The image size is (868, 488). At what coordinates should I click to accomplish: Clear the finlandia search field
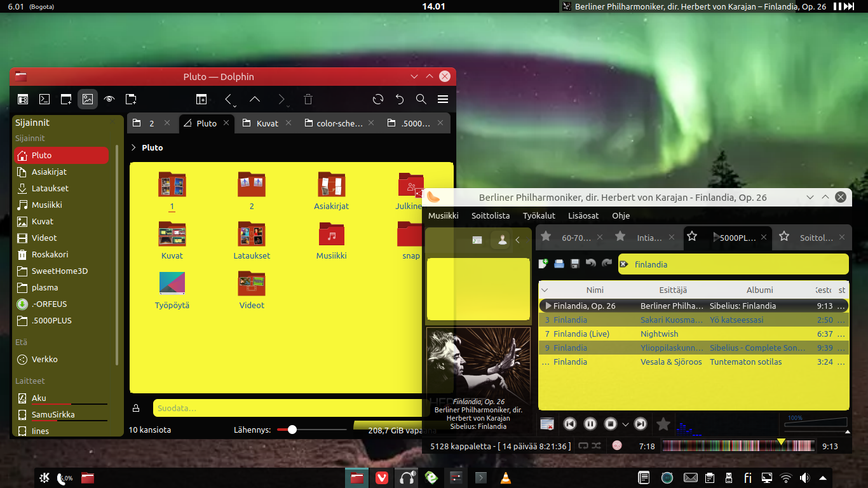624,264
